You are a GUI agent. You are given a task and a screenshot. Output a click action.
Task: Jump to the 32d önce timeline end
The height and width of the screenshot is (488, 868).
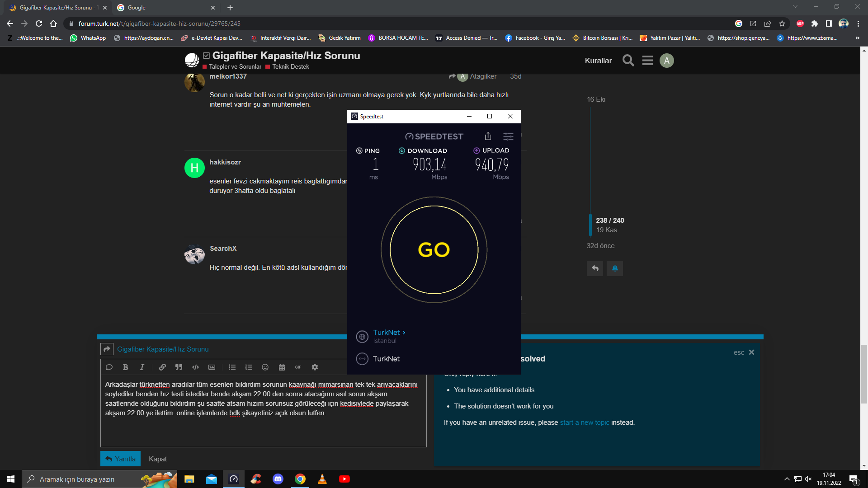click(600, 246)
